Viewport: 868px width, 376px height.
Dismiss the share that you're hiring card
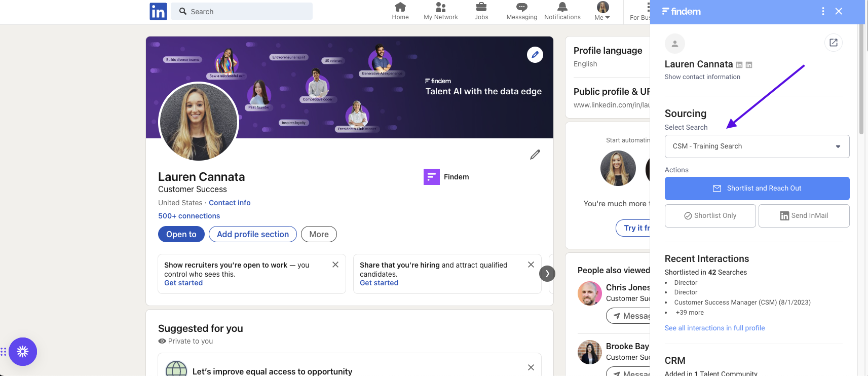(531, 265)
